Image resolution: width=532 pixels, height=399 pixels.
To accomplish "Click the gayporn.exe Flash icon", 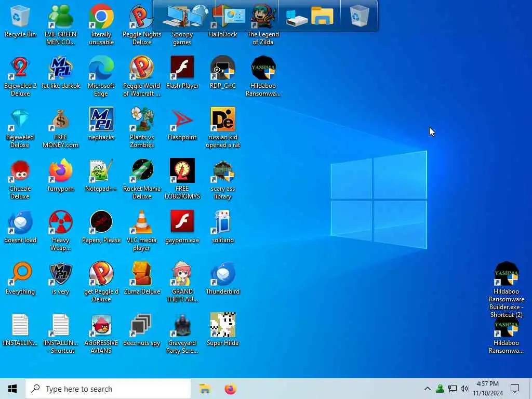I will 182,227.
